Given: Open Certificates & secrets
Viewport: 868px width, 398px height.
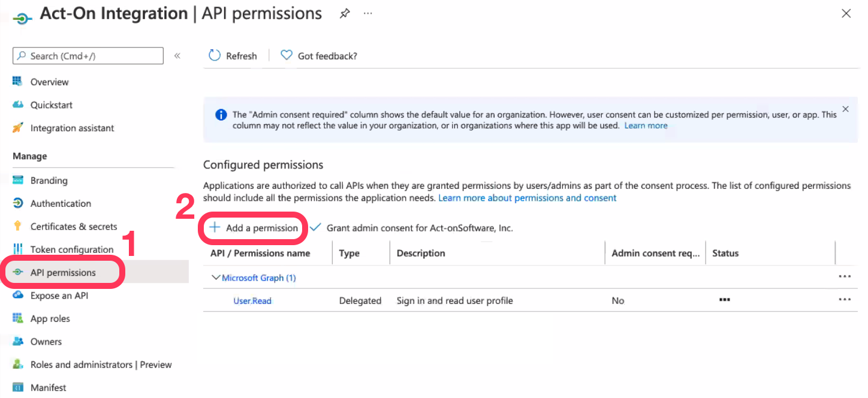Looking at the screenshot, I should point(74,227).
